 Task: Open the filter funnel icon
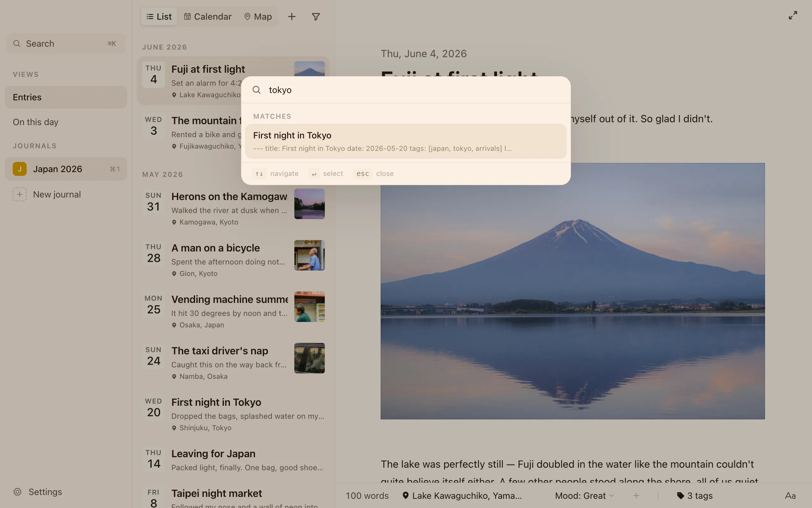click(x=316, y=17)
